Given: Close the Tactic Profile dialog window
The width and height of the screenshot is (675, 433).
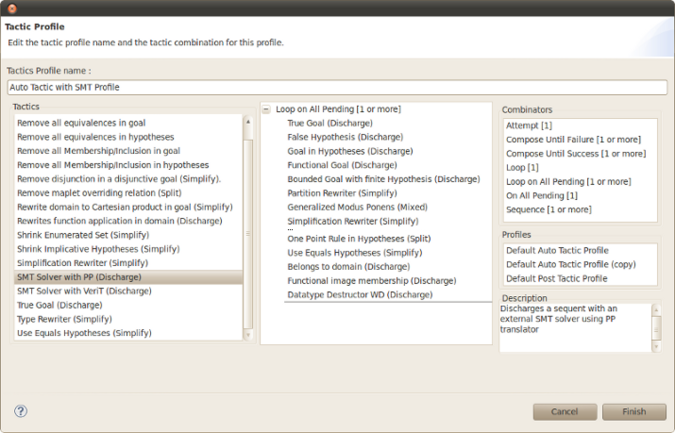Looking at the screenshot, I should pyautogui.click(x=12, y=8).
